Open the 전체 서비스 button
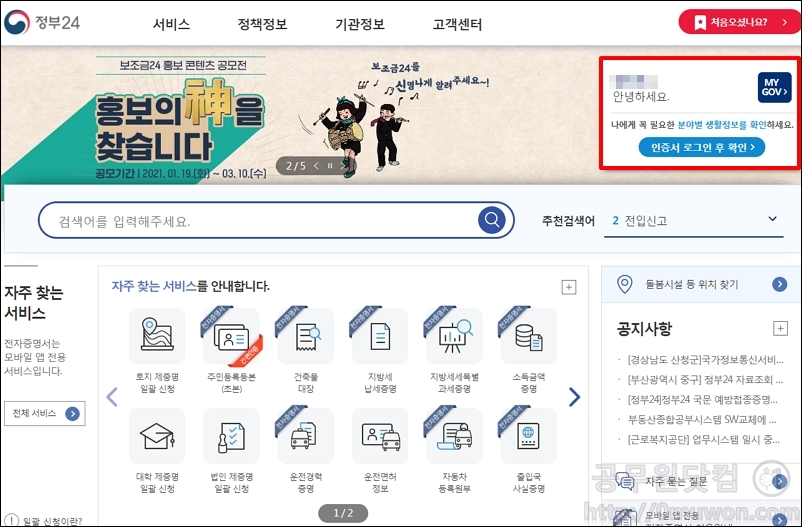The width and height of the screenshot is (802, 527). coord(45,413)
